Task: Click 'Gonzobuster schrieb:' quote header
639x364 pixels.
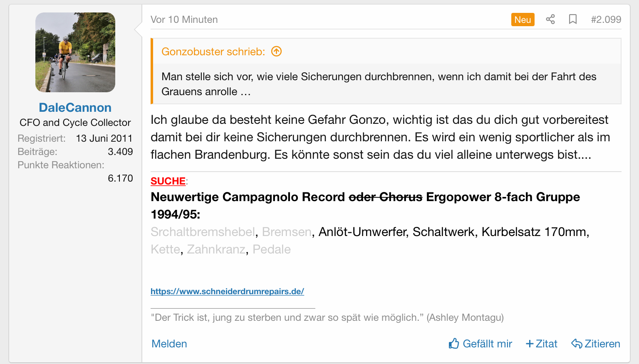Action: (213, 52)
